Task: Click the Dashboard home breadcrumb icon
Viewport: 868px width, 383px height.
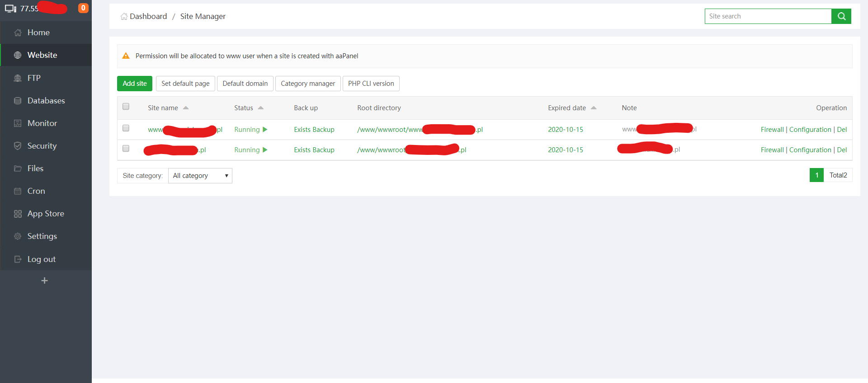Action: [124, 17]
